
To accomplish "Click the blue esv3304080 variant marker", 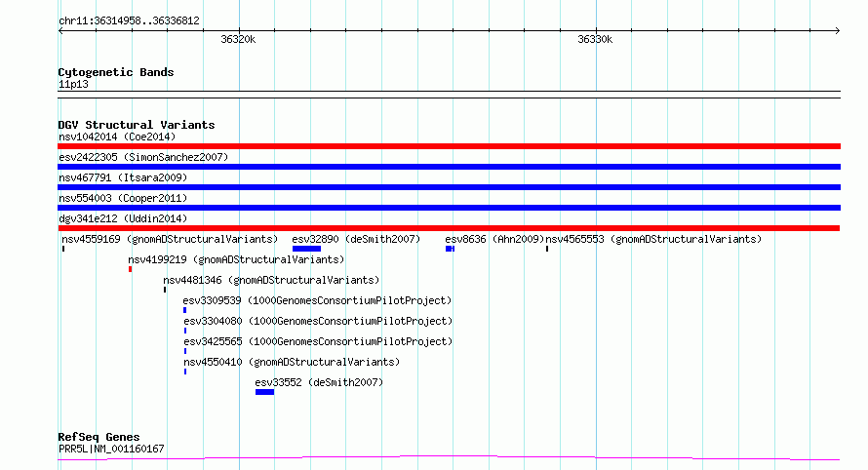I will [x=185, y=332].
